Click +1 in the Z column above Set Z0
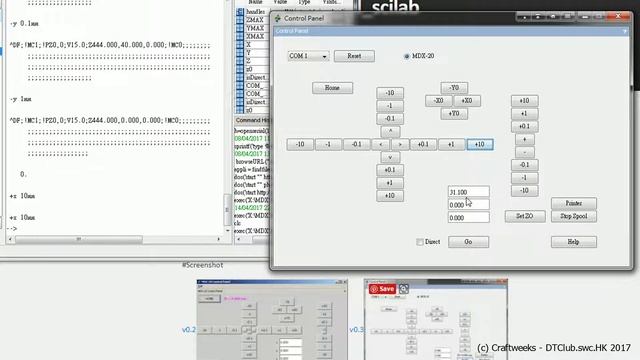The width and height of the screenshot is (640, 360). pyautogui.click(x=524, y=113)
